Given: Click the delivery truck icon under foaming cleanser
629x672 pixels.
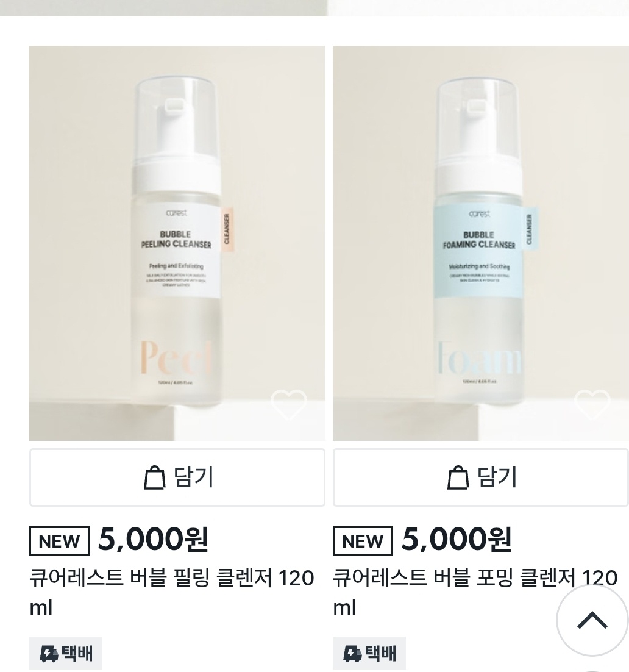Looking at the screenshot, I should click(352, 654).
